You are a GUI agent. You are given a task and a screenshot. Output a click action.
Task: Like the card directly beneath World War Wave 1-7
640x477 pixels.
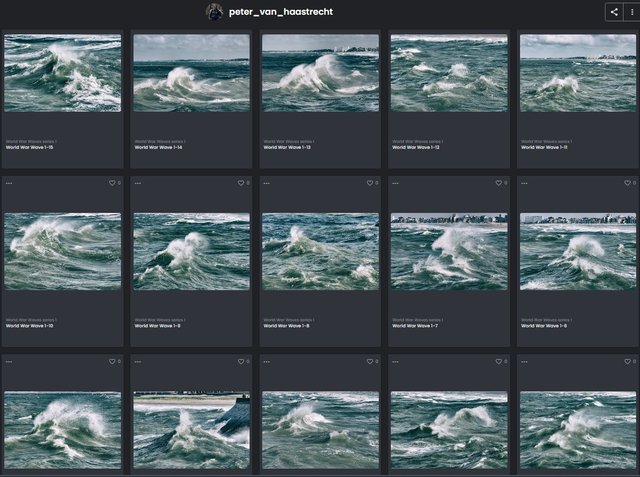[498, 362]
